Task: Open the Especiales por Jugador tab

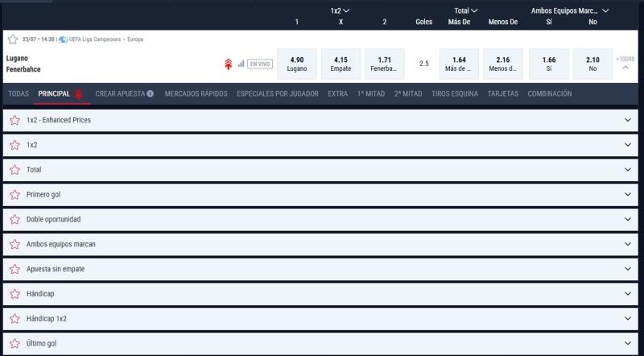Action: [x=277, y=94]
